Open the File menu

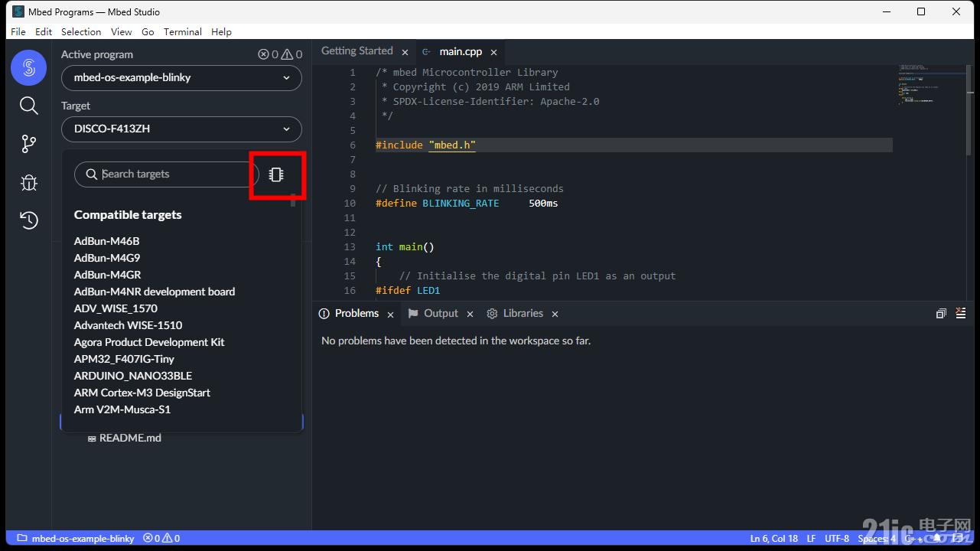(18, 32)
